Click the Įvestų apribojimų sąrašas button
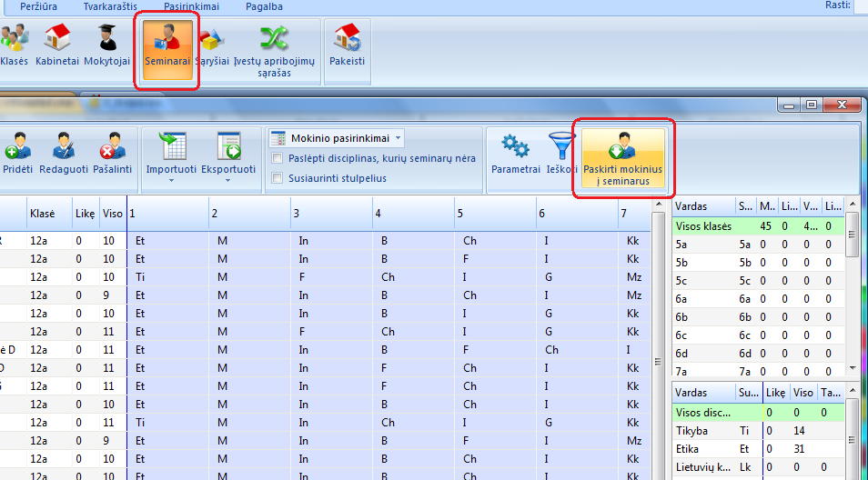868x480 pixels. tap(274, 50)
